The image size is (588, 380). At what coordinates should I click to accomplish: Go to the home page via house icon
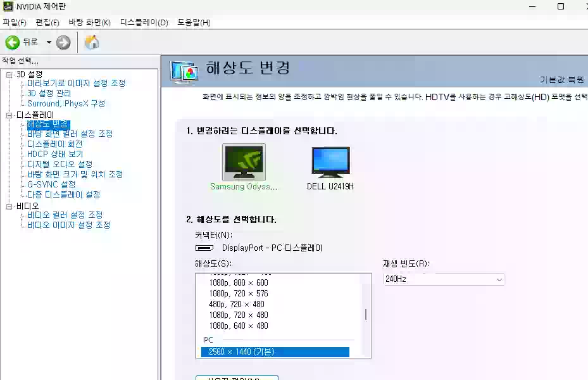coord(92,42)
